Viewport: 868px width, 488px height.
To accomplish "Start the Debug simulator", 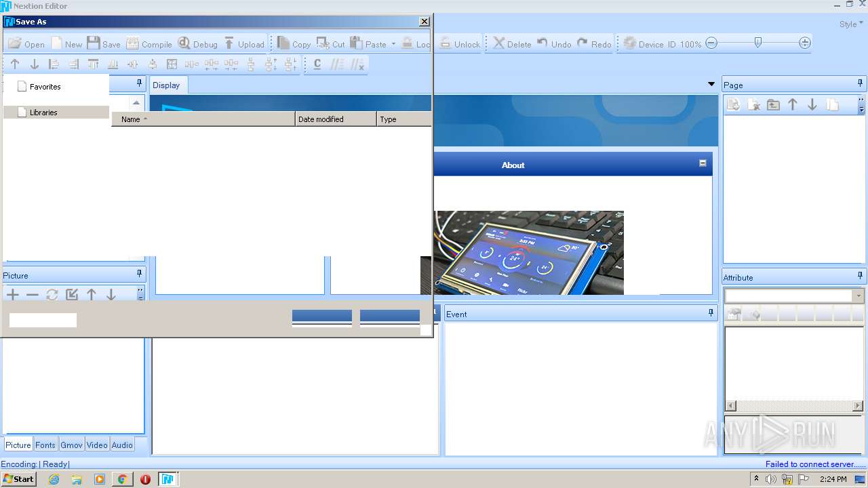I will tap(197, 43).
